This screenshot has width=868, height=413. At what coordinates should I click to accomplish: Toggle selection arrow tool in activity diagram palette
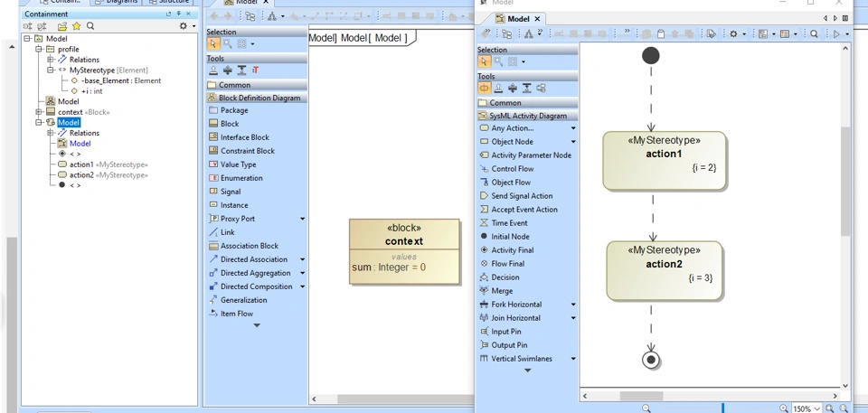click(x=485, y=61)
